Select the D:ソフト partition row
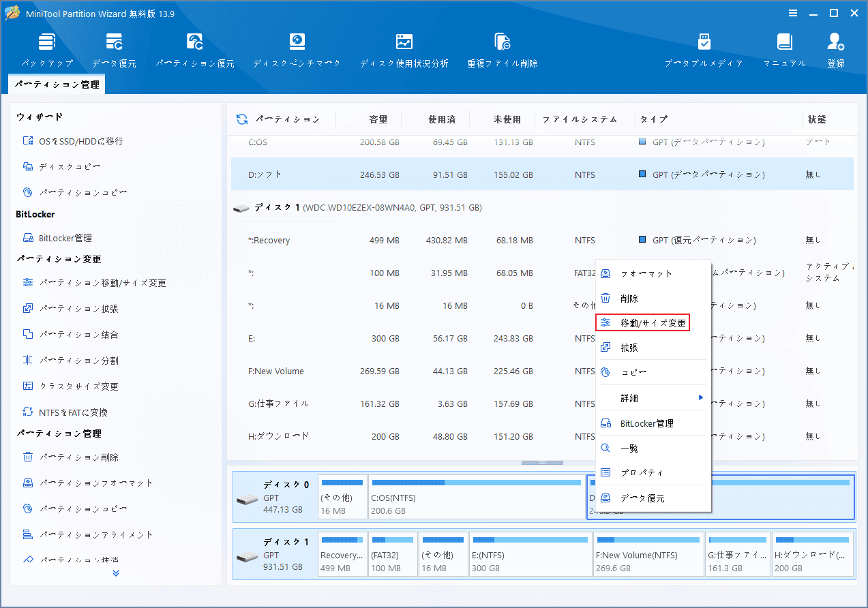Image resolution: width=868 pixels, height=608 pixels. [x=542, y=174]
